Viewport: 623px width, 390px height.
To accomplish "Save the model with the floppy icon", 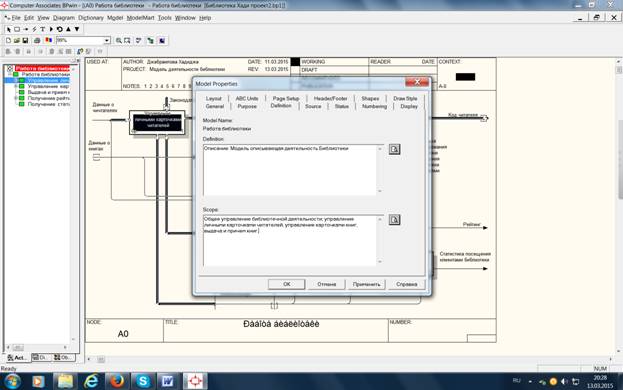I will (25, 41).
